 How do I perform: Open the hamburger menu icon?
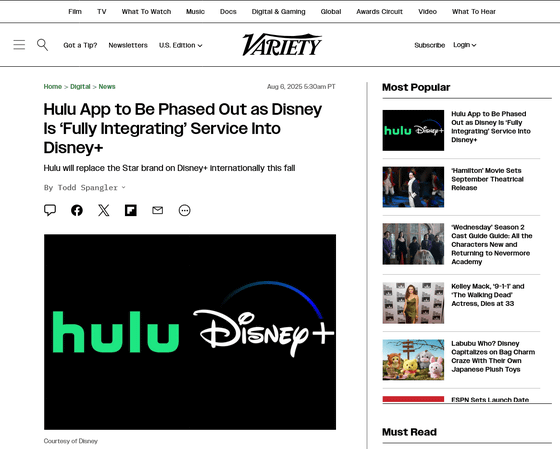click(19, 45)
